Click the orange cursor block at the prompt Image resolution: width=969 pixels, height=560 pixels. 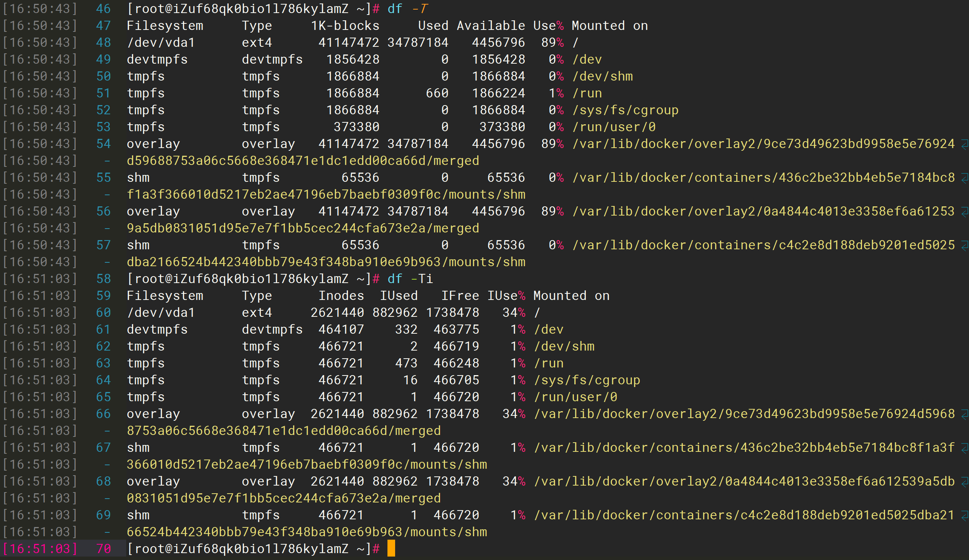click(391, 548)
